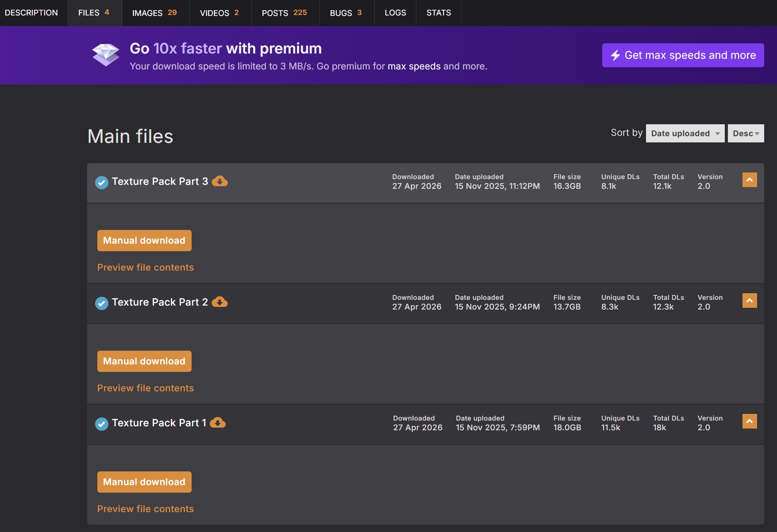Click the blue checkmark badge for Texture Pack Part 2
Image resolution: width=777 pixels, height=532 pixels.
pos(102,303)
